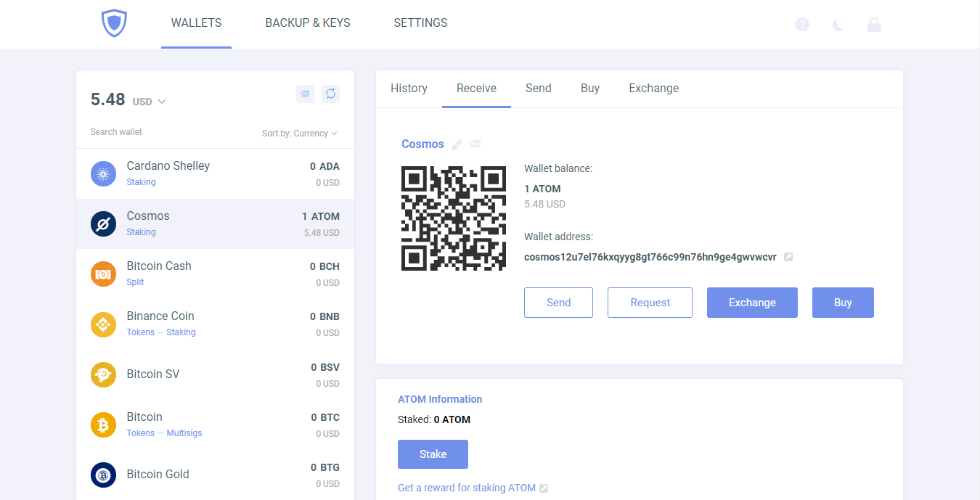The height and width of the screenshot is (500, 980).
Task: Switch to the History tab
Action: (409, 89)
